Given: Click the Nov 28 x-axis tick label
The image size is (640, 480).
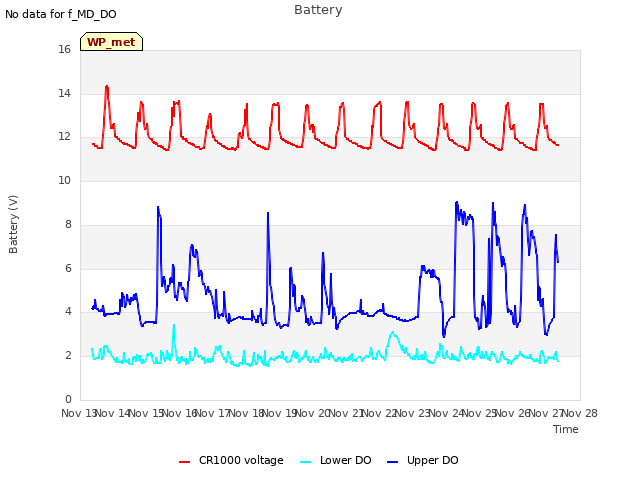Looking at the screenshot, I should (x=580, y=413).
